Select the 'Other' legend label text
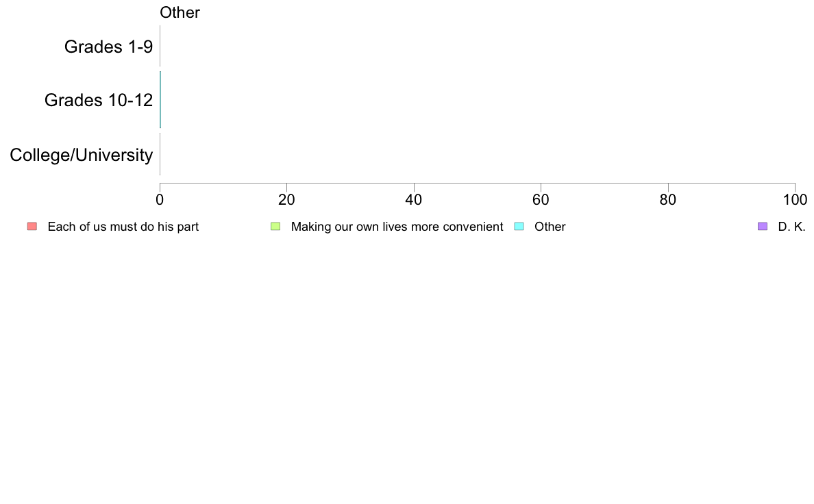Screen dimensions: 814x504 (x=550, y=227)
